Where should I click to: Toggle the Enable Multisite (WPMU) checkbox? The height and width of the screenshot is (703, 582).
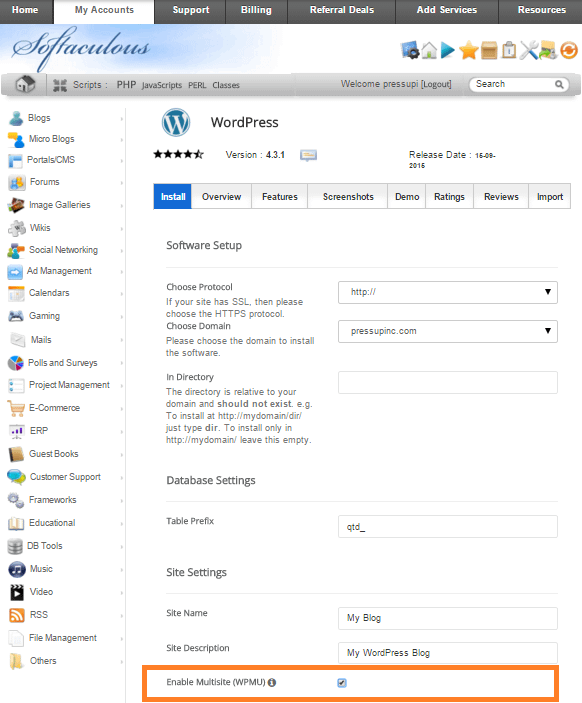click(342, 682)
